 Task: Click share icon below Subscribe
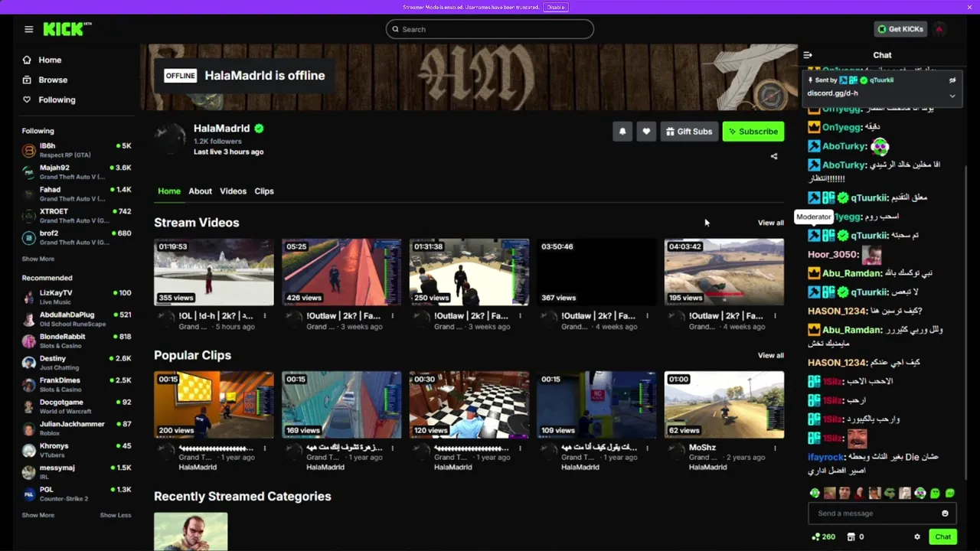(x=774, y=156)
